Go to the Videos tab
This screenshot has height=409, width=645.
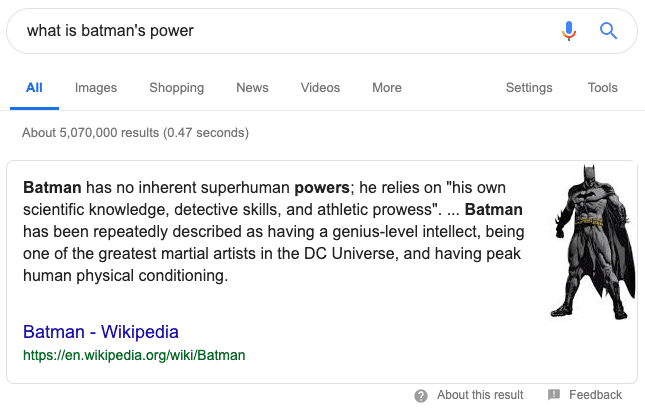pos(320,88)
